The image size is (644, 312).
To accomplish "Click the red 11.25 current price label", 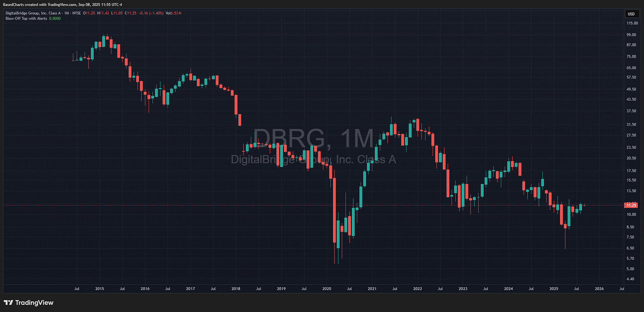I will click(x=630, y=205).
